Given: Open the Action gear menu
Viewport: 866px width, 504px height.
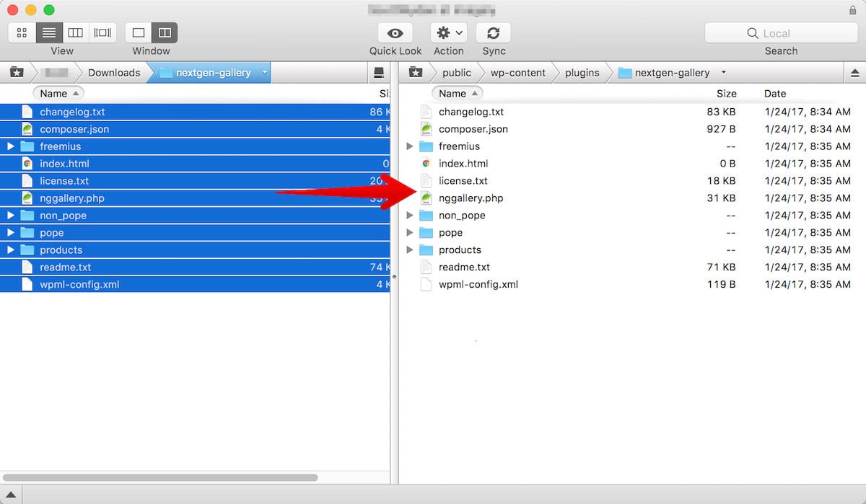Looking at the screenshot, I should 449,32.
